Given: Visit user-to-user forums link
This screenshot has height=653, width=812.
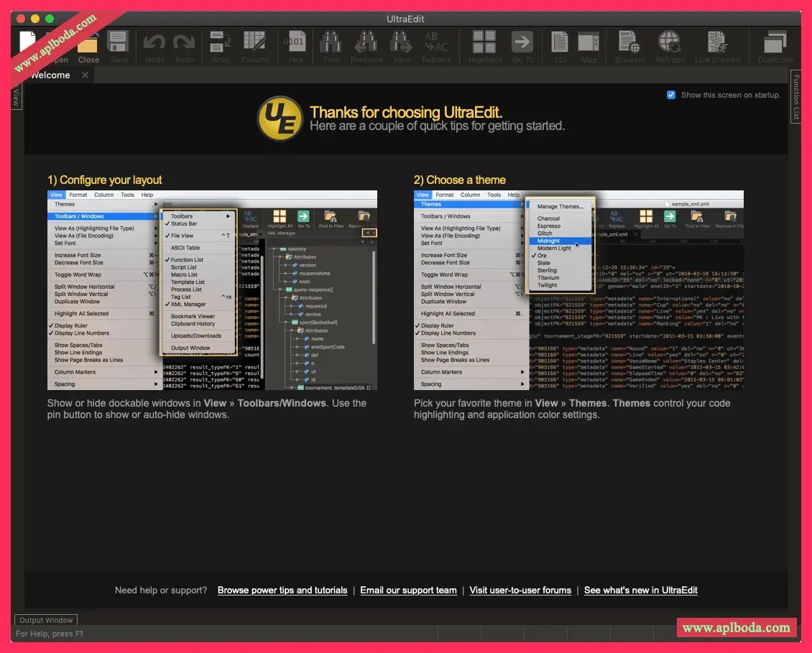Looking at the screenshot, I should click(520, 591).
